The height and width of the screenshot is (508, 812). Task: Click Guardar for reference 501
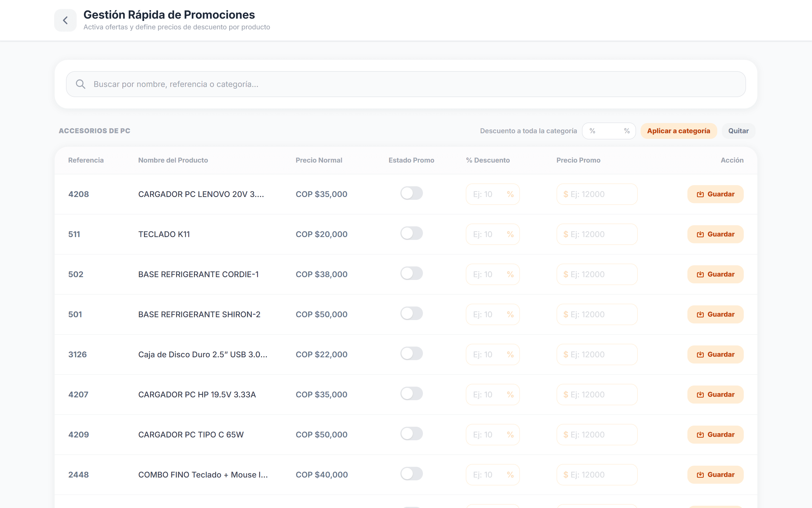[x=715, y=314]
